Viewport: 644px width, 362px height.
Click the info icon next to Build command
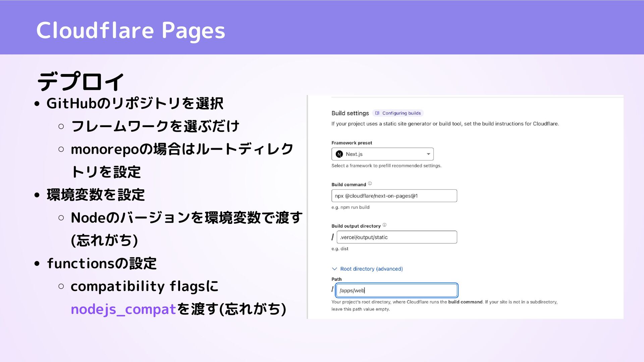[x=370, y=184]
